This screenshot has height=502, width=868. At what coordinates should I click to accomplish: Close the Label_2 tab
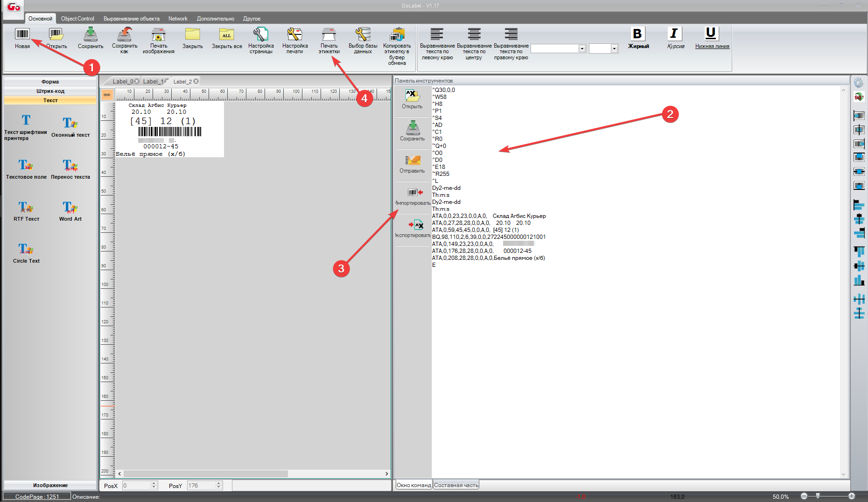(x=196, y=81)
